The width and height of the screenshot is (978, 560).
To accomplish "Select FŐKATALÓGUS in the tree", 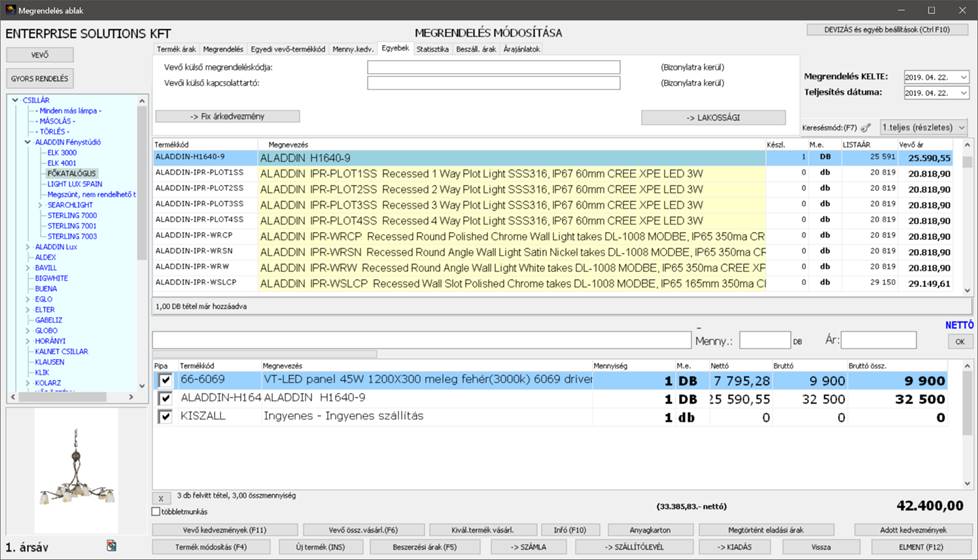I will tap(72, 173).
